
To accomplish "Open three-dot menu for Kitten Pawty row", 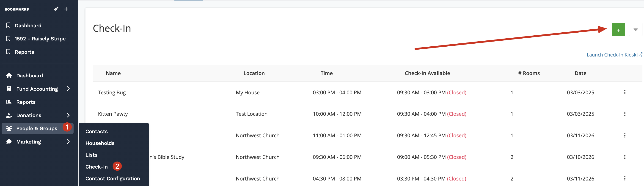I will click(625, 114).
